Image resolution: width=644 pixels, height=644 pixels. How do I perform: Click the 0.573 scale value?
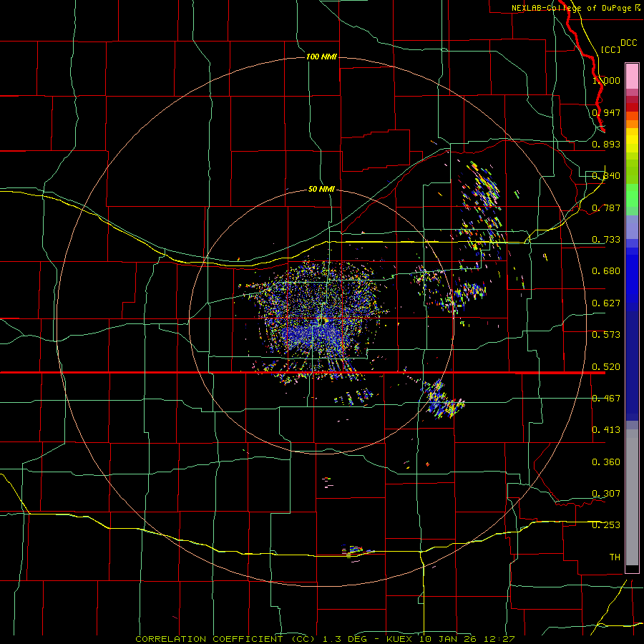[x=606, y=335]
